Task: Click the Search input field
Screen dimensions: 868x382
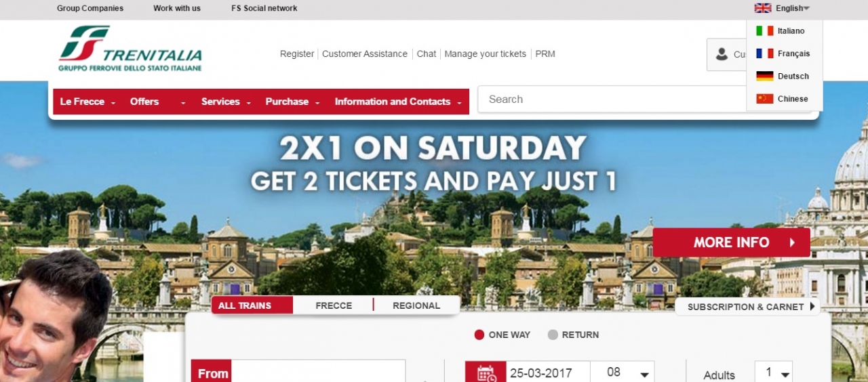Action: click(x=614, y=100)
